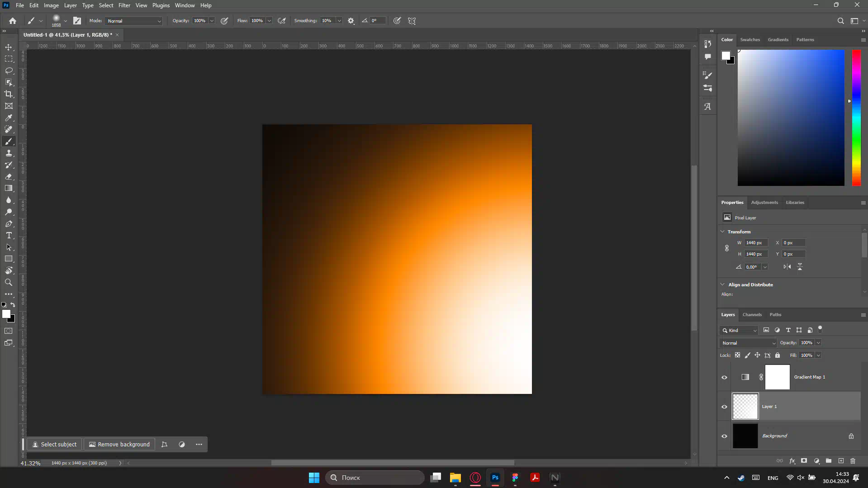
Task: Switch to the Channels tab
Action: click(752, 315)
